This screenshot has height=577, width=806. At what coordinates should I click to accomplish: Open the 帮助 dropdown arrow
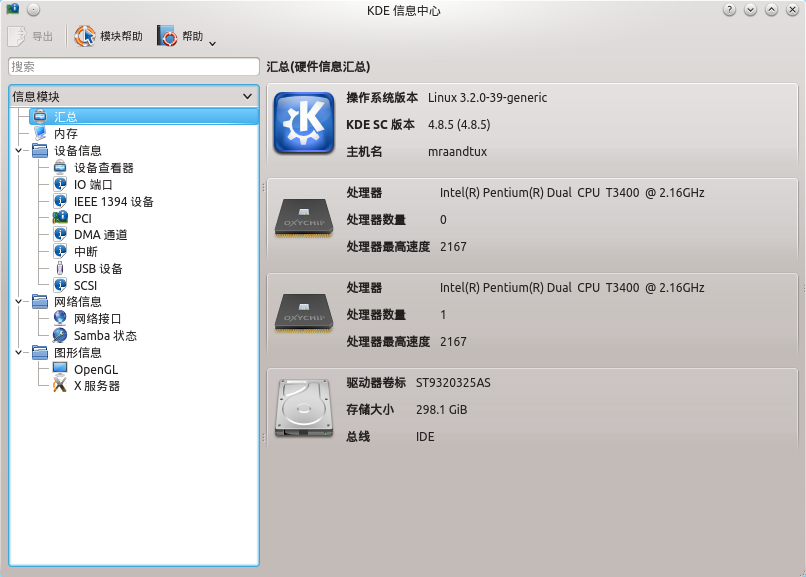point(212,44)
